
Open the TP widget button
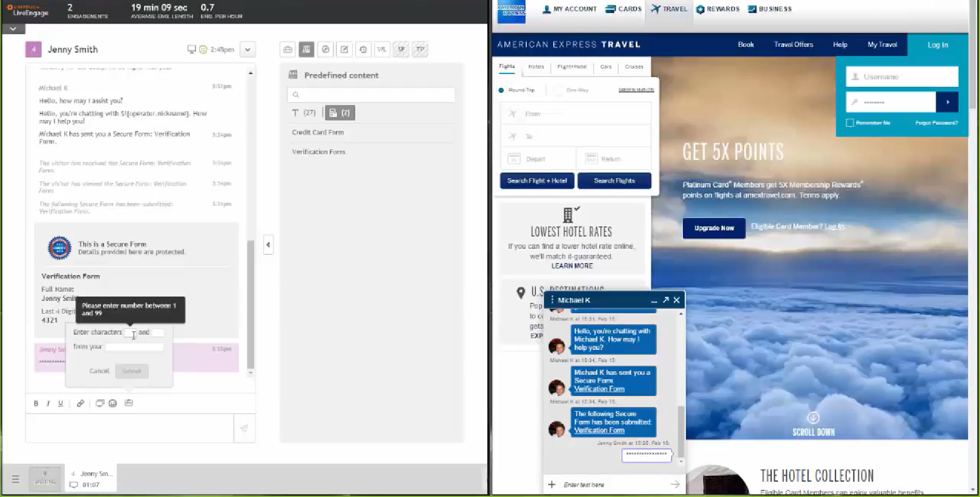pyautogui.click(x=420, y=50)
